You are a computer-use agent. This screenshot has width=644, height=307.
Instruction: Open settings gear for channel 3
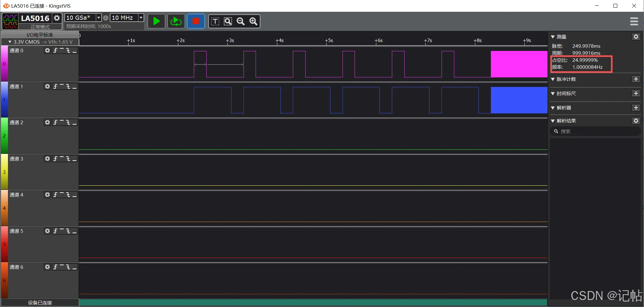(47, 159)
